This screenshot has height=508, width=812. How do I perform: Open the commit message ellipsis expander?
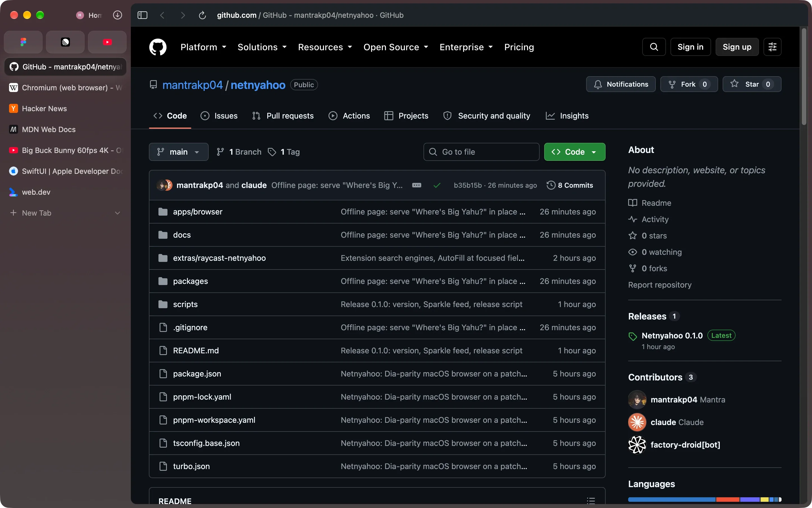coord(416,185)
